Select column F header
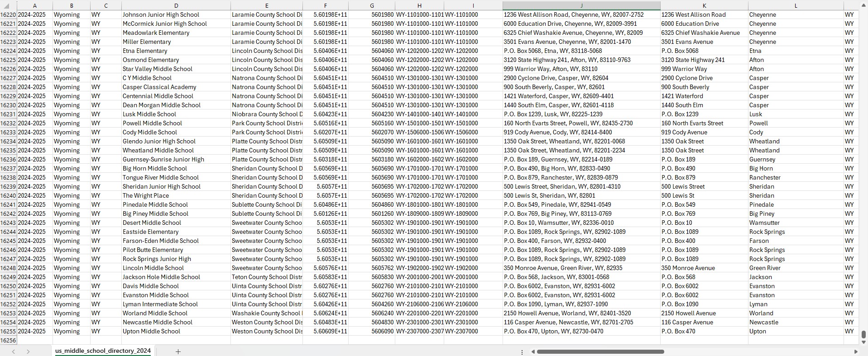 [x=325, y=6]
